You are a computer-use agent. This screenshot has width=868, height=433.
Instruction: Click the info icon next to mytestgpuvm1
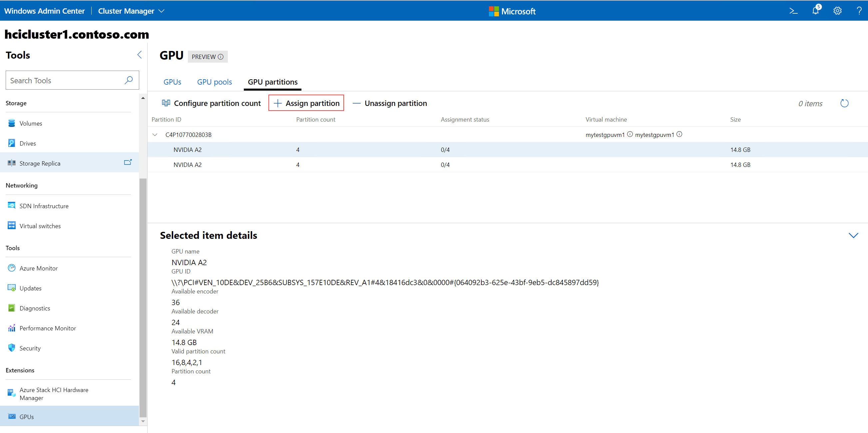coord(630,134)
